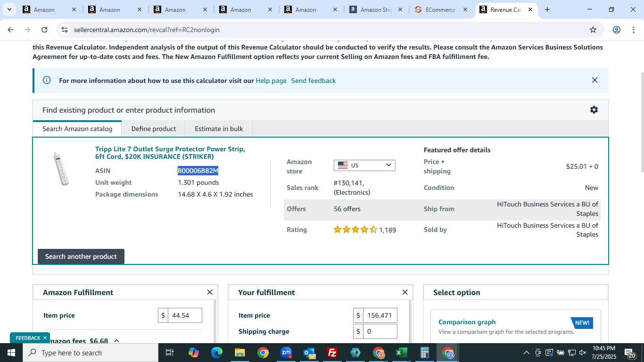Viewport: 644px width, 362px height.
Task: Open Excel from the taskbar
Action: pyautogui.click(x=402, y=353)
